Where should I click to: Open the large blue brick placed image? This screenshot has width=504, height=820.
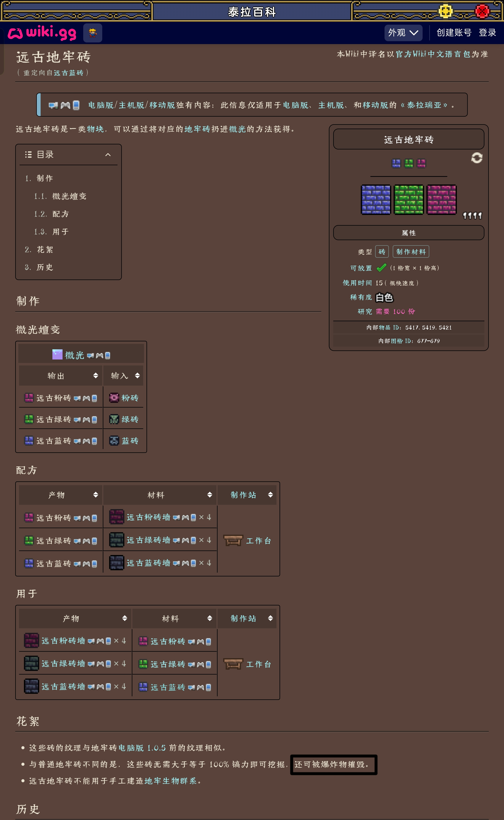[376, 199]
